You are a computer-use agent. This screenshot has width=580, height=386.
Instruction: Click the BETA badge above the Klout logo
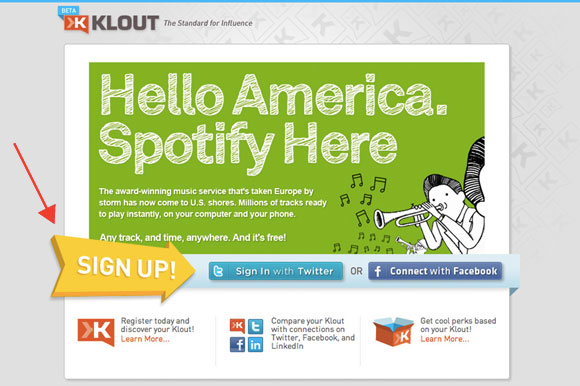68,11
